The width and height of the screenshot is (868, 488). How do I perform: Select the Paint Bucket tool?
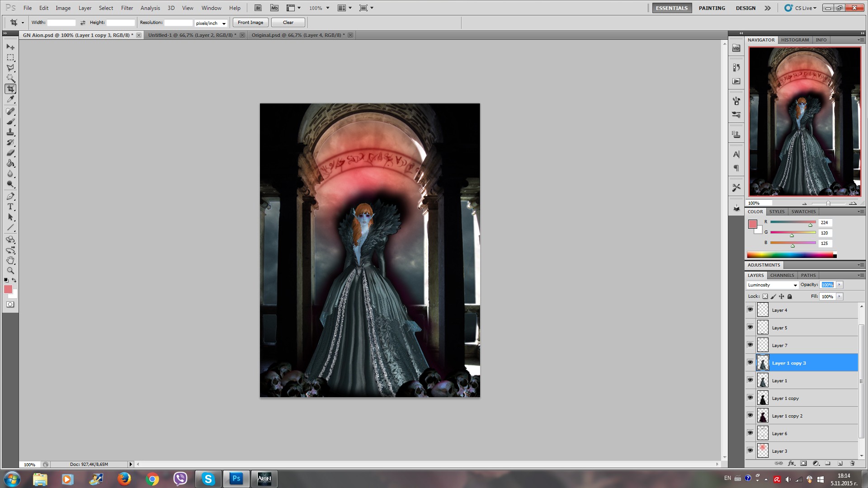click(x=10, y=163)
